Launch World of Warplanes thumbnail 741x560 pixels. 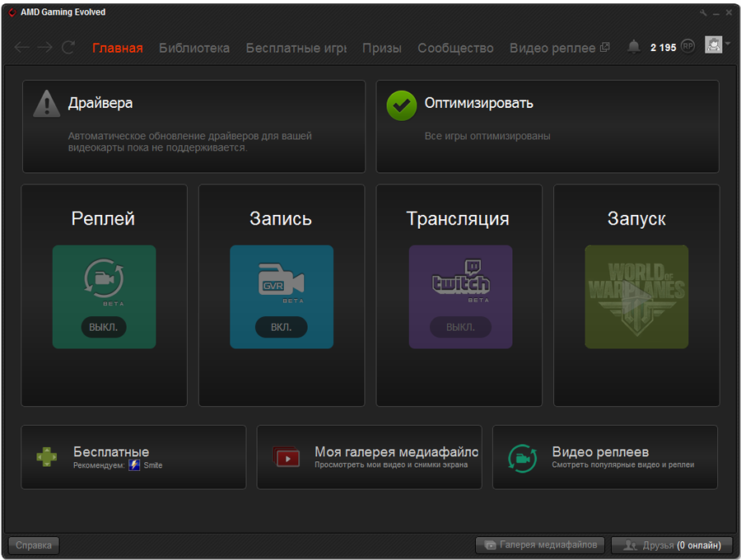tap(636, 296)
